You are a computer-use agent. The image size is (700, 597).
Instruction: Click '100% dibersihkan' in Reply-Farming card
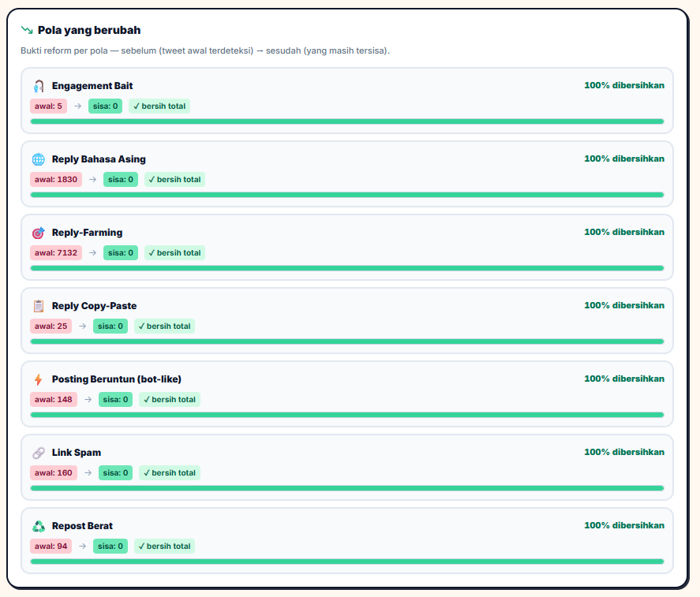(624, 232)
